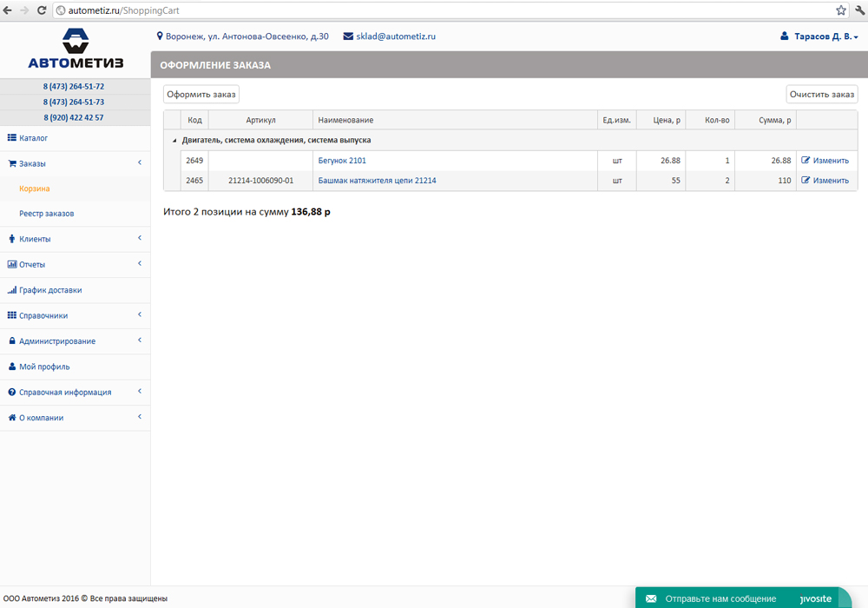
Task: Click the Автометиз logo
Action: 76,49
